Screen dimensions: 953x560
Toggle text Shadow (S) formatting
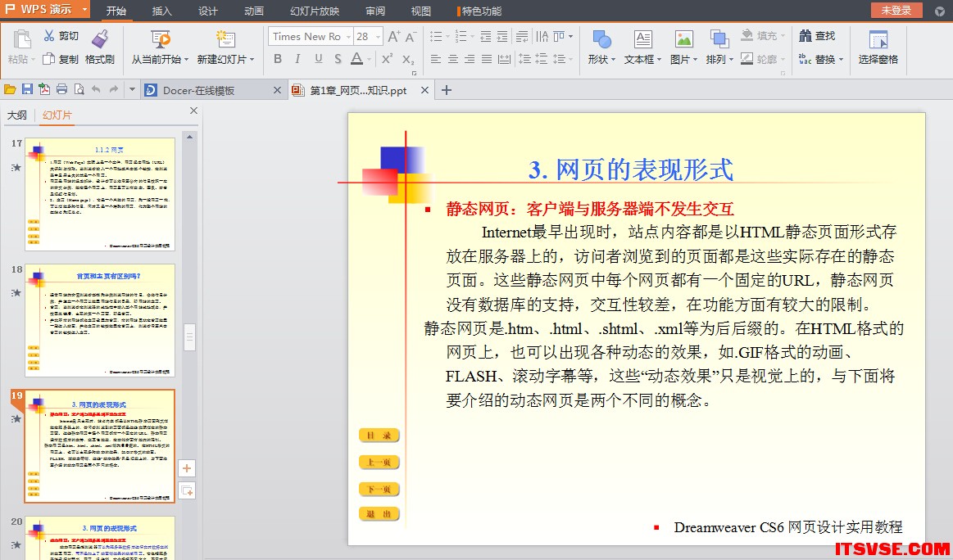[338, 58]
